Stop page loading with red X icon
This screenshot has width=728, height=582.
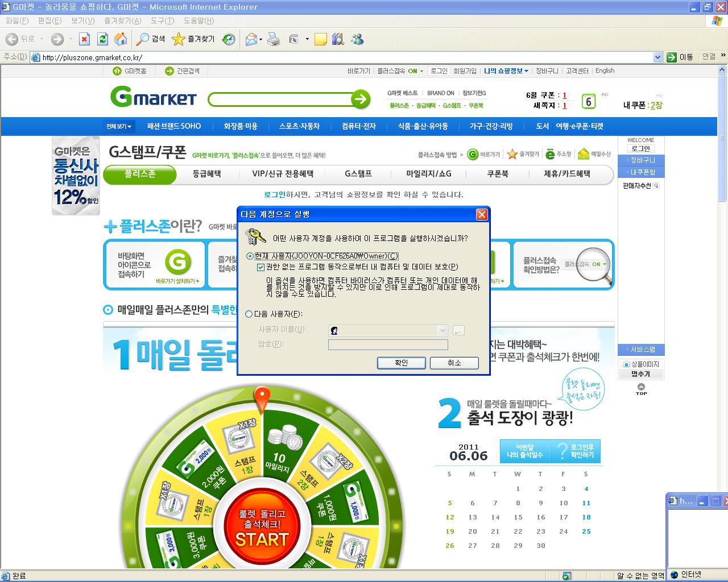pyautogui.click(x=85, y=39)
